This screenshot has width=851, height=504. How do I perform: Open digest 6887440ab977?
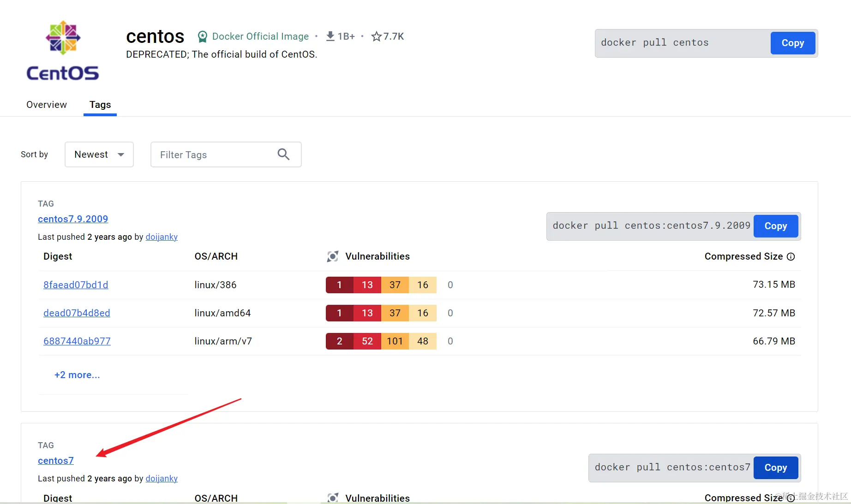(77, 341)
